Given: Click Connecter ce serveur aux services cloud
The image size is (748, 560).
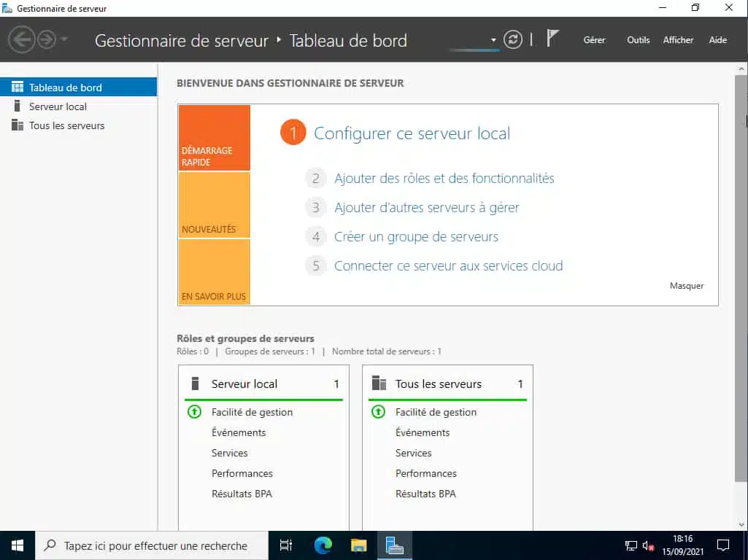Looking at the screenshot, I should 448,265.
